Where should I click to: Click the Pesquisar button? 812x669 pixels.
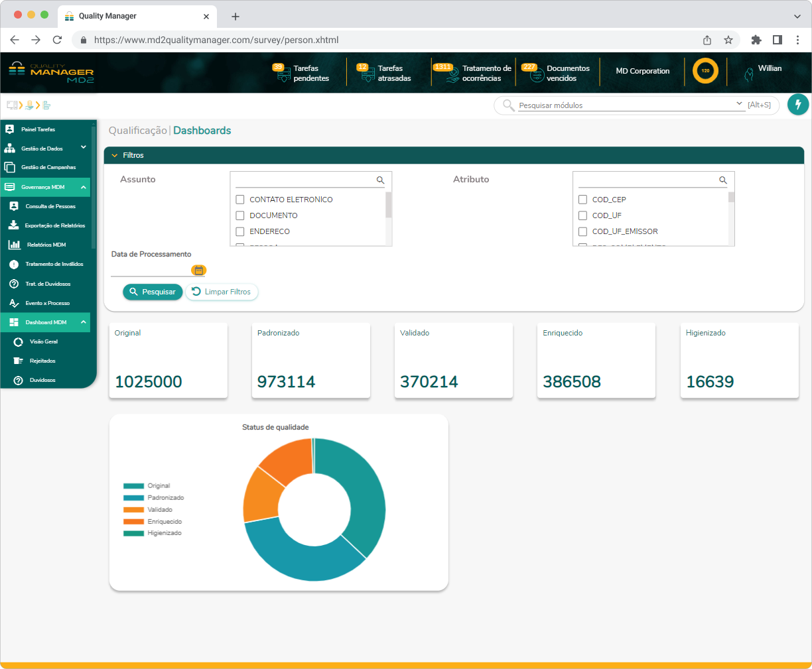tap(153, 292)
